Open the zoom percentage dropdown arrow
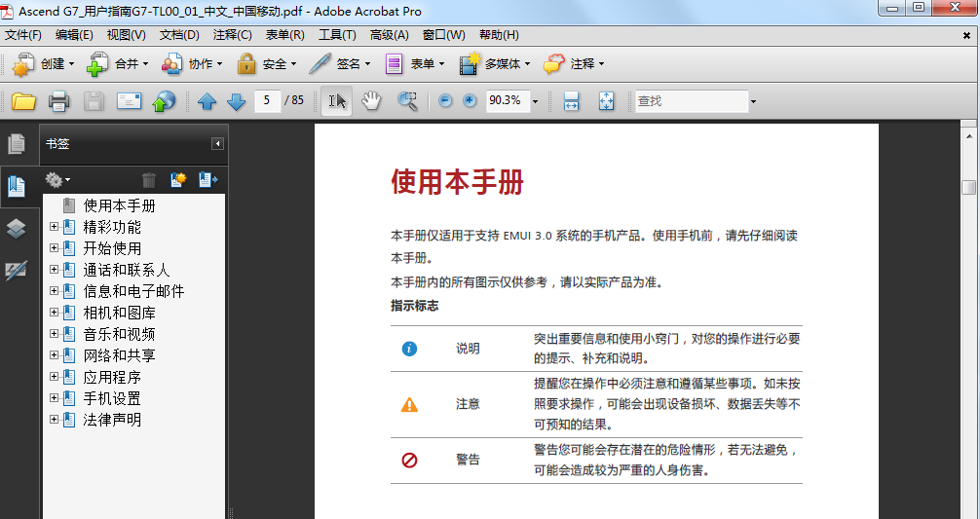The width and height of the screenshot is (980, 519). [535, 102]
